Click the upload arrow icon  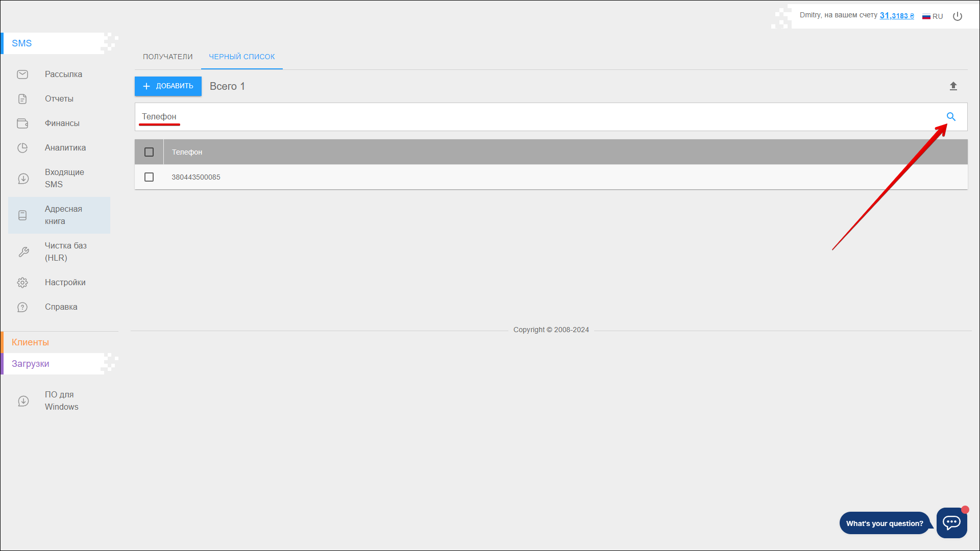click(x=953, y=86)
